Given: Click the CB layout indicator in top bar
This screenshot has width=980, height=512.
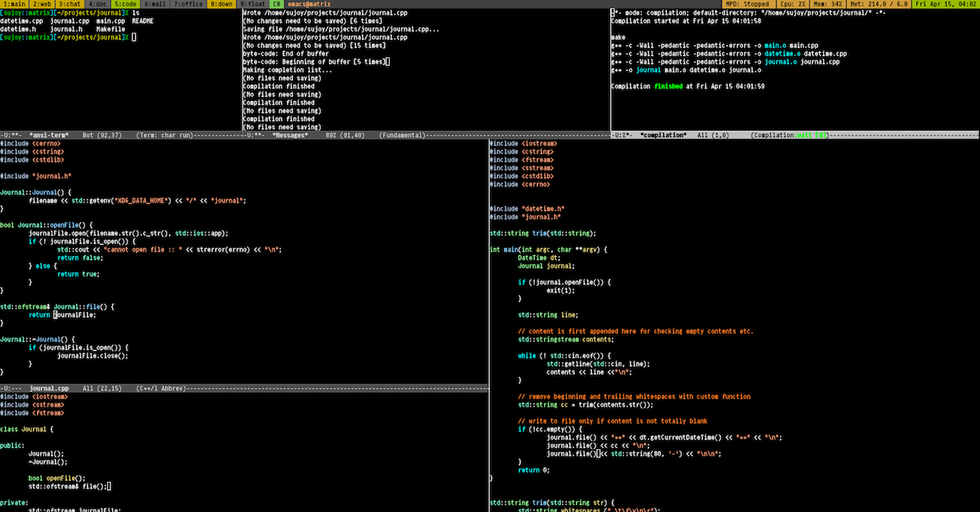Looking at the screenshot, I should click(276, 4).
